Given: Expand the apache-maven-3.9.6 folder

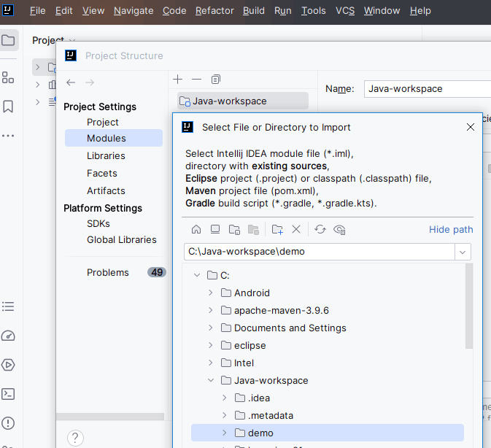Looking at the screenshot, I should 211,311.
